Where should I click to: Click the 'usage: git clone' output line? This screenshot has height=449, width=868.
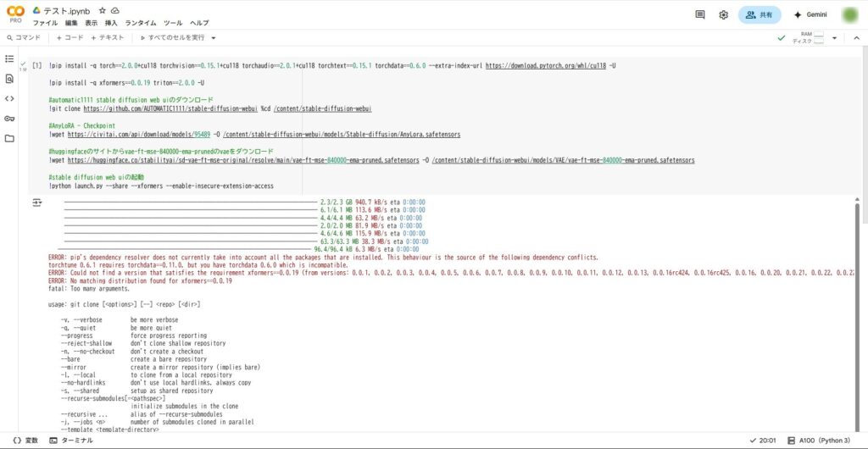125,304
